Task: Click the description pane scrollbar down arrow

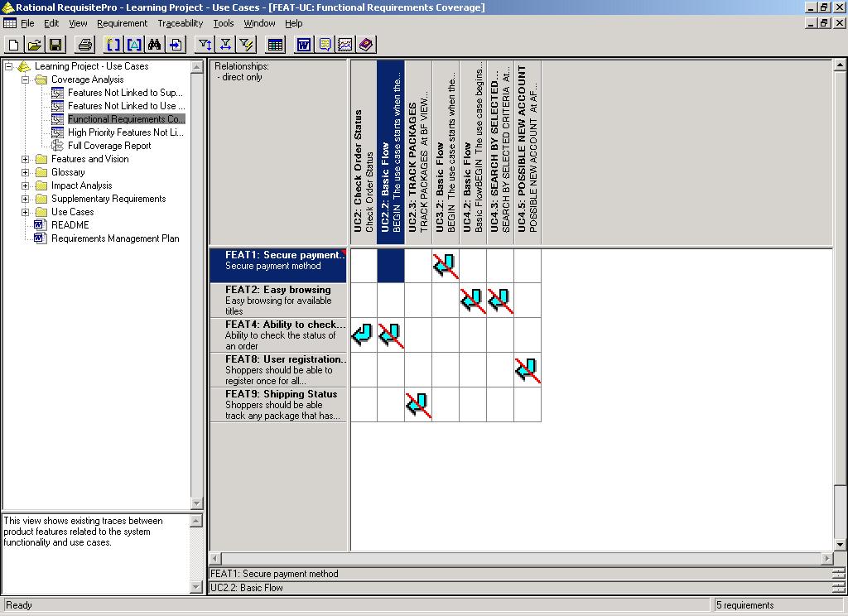Action: 196,587
